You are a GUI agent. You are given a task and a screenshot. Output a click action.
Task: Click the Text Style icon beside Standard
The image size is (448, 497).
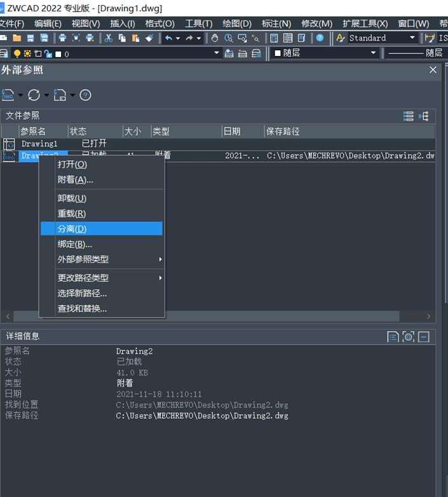click(340, 38)
